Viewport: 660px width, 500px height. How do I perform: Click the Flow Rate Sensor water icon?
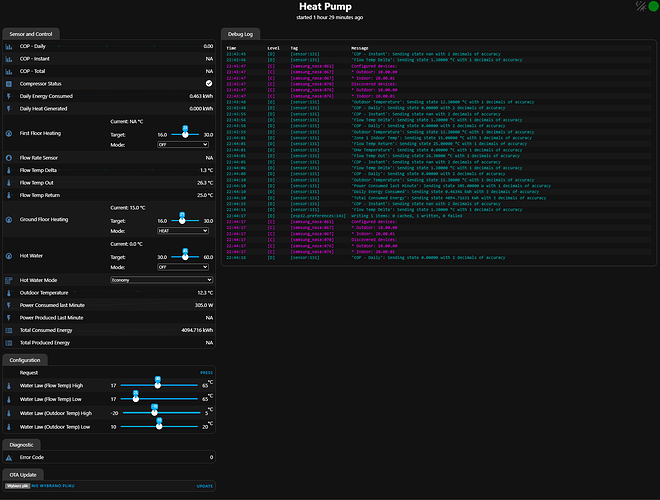point(9,157)
